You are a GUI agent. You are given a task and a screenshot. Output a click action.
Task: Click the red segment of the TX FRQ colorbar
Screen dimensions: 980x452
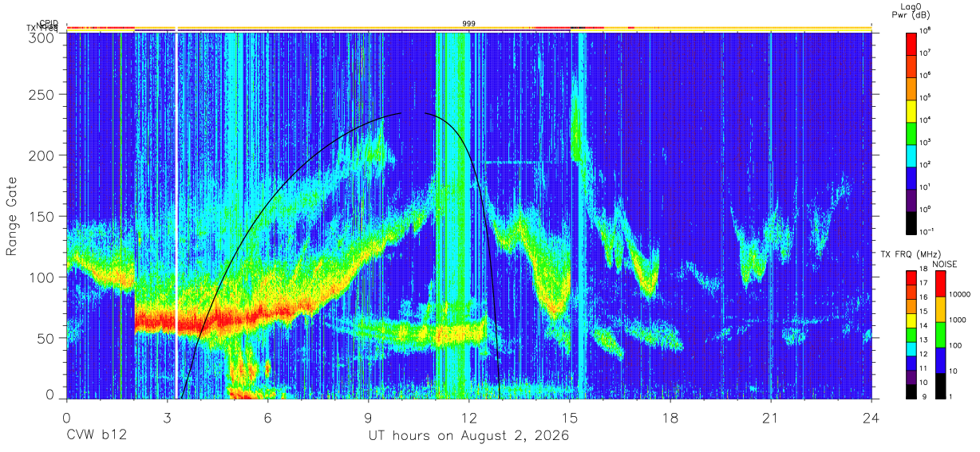pos(912,277)
